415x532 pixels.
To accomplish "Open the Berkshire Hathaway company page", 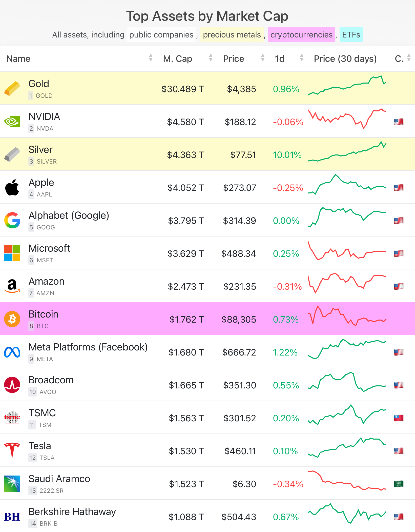I will [x=72, y=512].
